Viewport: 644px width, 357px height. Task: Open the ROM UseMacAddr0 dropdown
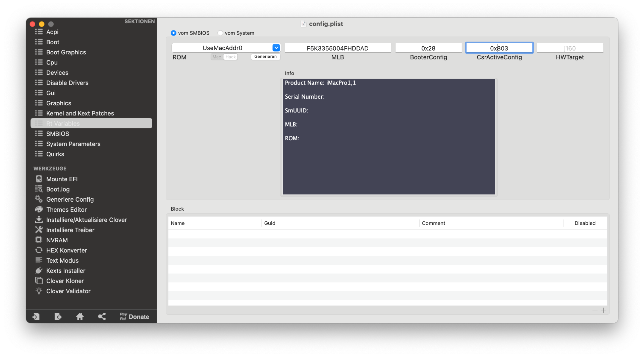click(276, 48)
